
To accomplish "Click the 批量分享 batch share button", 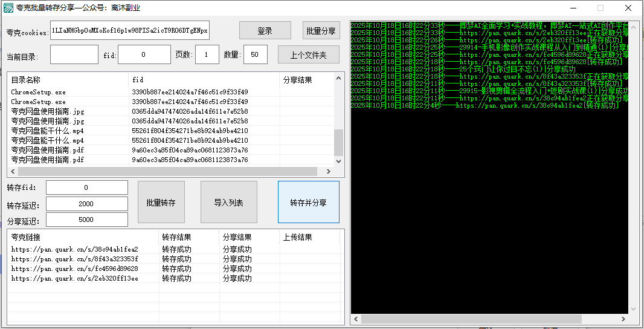I will click(x=321, y=31).
